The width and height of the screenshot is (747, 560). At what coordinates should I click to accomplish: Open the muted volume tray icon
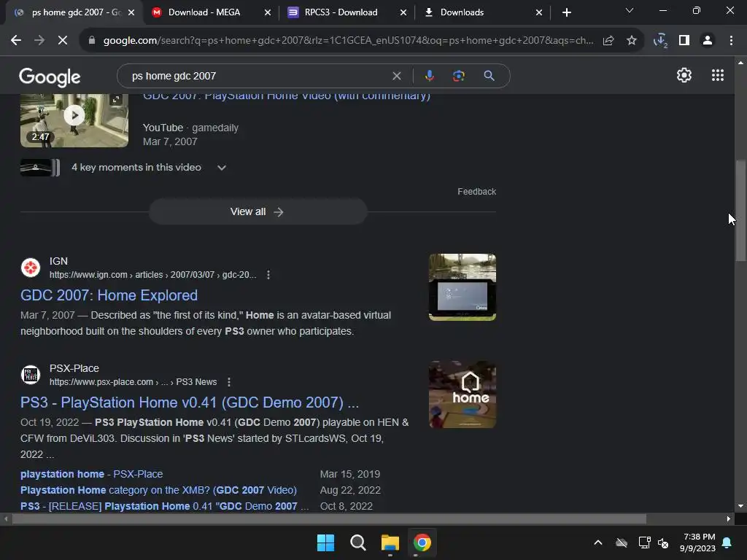click(663, 542)
